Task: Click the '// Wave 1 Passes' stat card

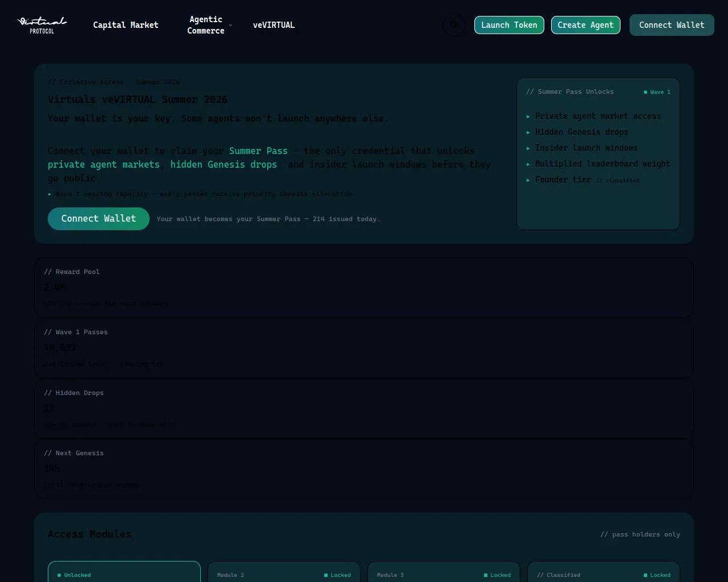Action: 364,348
